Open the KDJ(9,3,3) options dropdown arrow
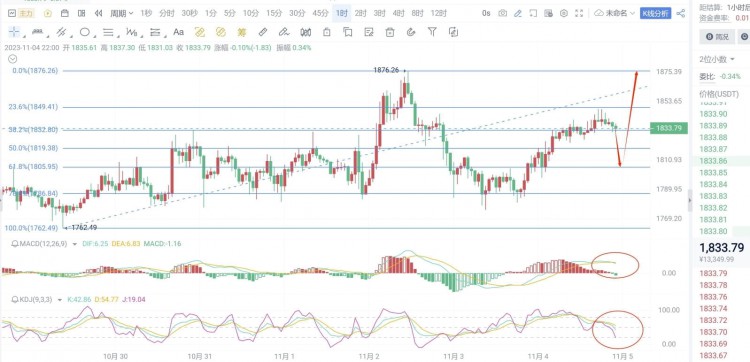 60,300
